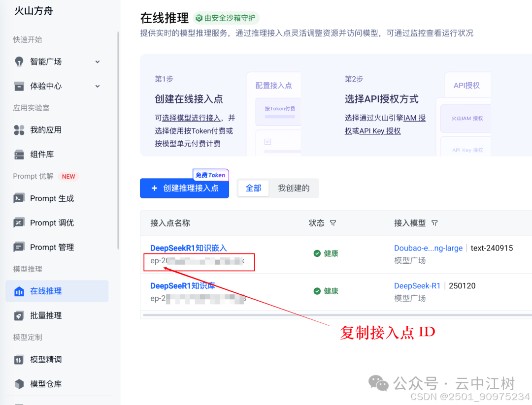Click the text-240915 version text
Image resolution: width=532 pixels, height=405 pixels.
(x=492, y=248)
